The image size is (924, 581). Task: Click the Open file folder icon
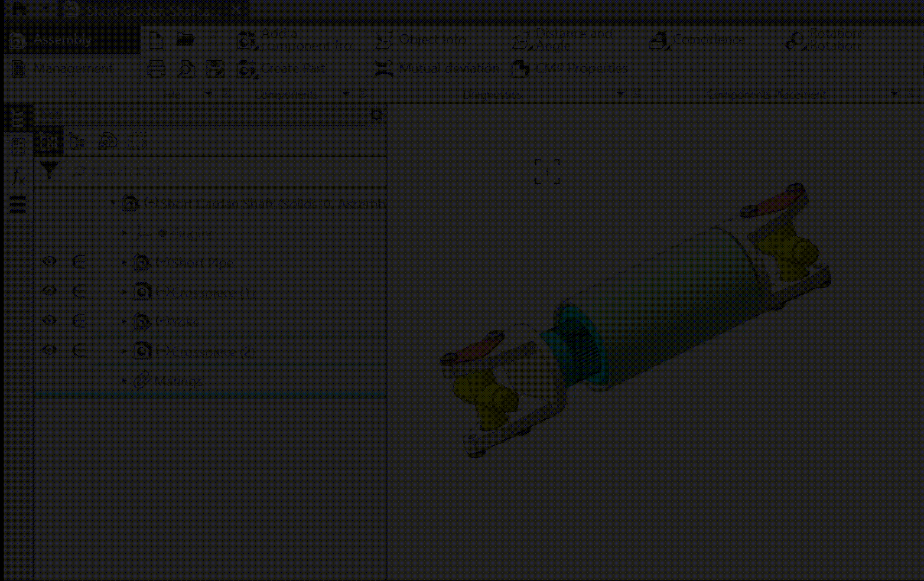coord(186,40)
